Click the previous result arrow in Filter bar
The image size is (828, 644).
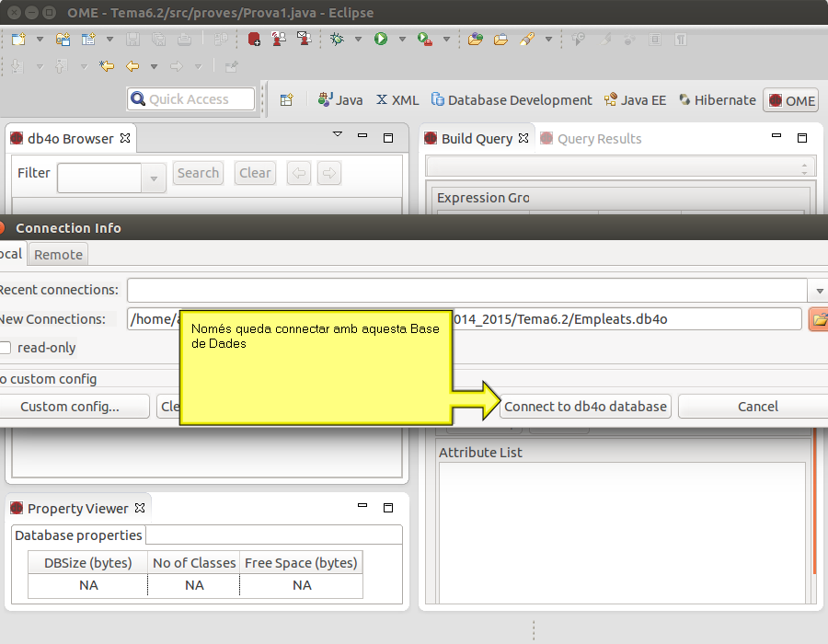pyautogui.click(x=299, y=173)
